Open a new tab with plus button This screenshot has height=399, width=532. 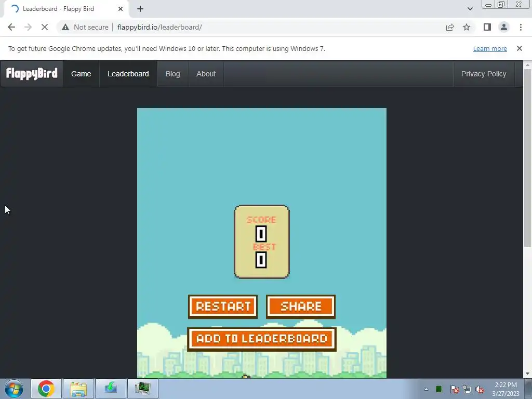(140, 9)
